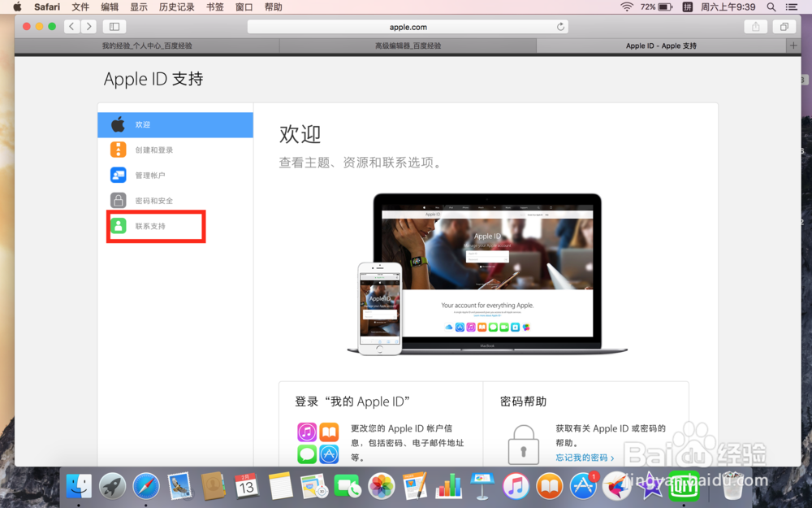
Task: Open Safari's share button
Action: (x=755, y=27)
